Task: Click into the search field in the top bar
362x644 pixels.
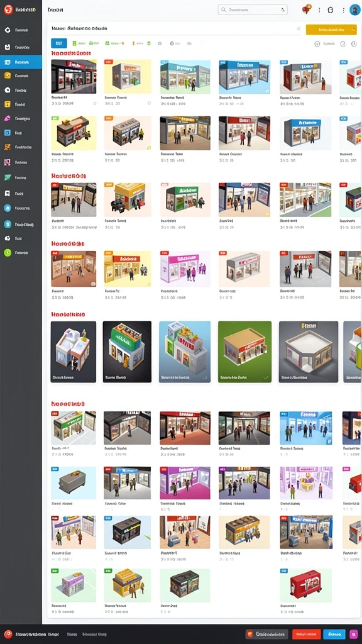Action: tap(253, 10)
